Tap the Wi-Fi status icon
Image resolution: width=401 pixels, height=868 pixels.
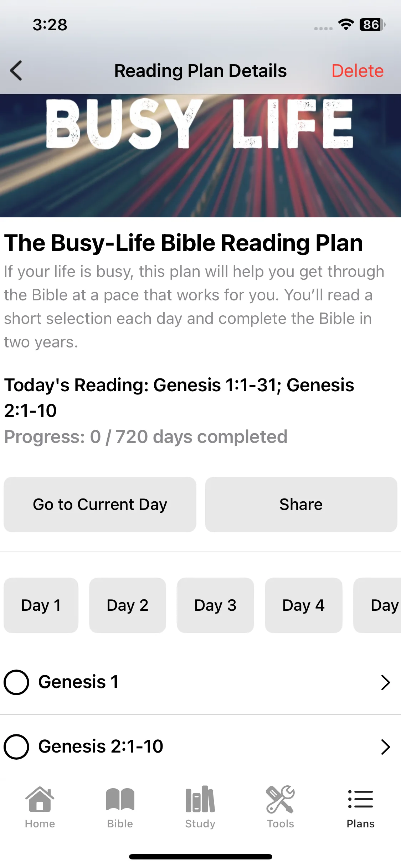tap(346, 25)
